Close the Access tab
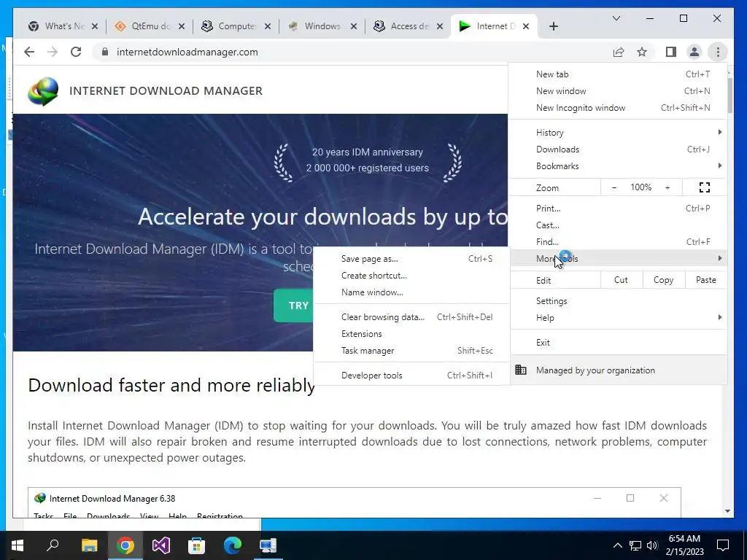The width and height of the screenshot is (747, 560). (440, 26)
